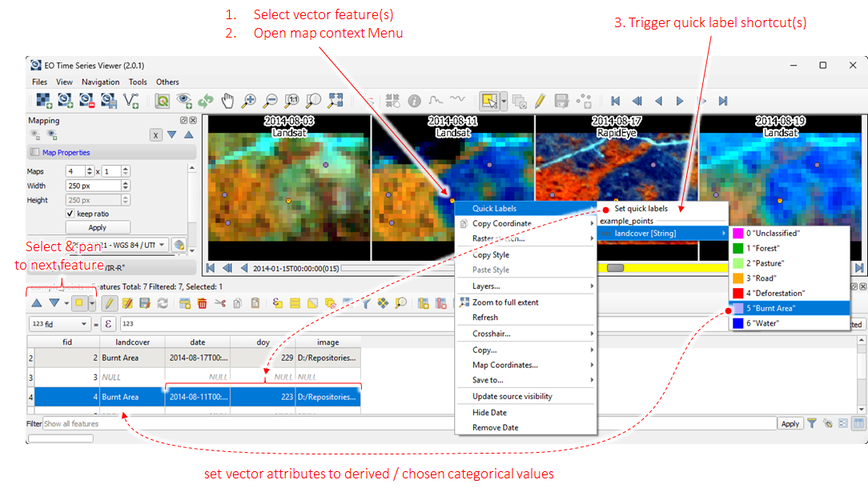Zoom to native 1:1 resolution
868x492 pixels.
pos(291,101)
